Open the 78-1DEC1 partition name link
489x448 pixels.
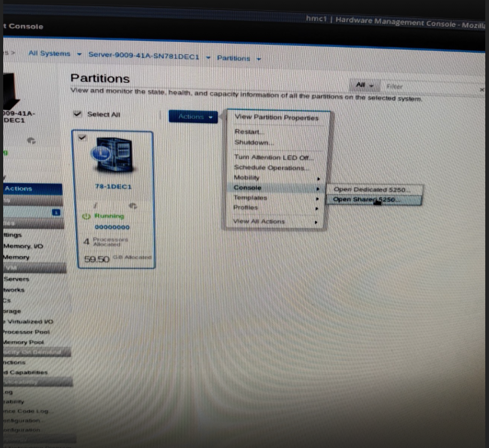(x=113, y=187)
